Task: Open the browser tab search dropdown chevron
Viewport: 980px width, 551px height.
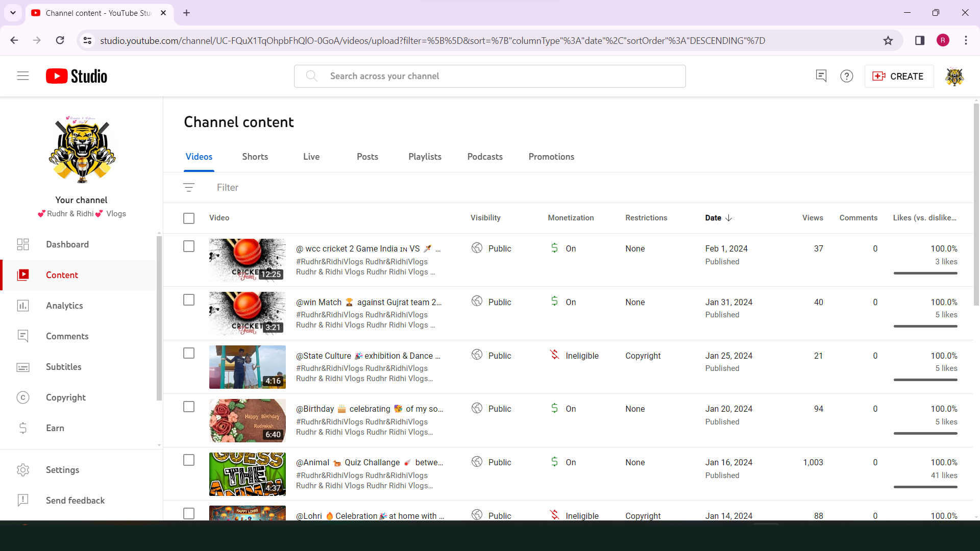Action: tap(13, 13)
